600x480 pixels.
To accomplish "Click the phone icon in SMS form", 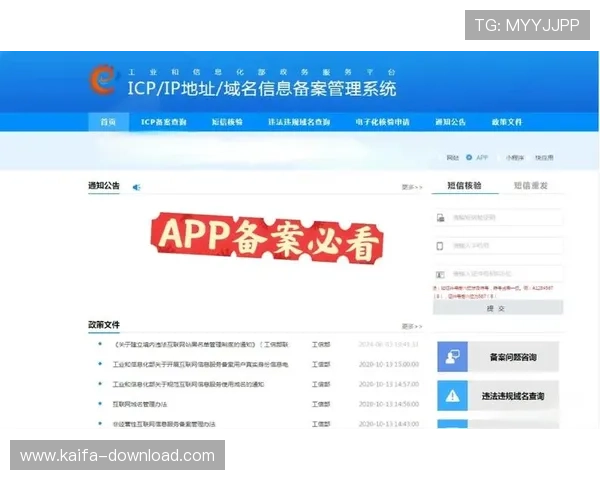I will 440,246.
